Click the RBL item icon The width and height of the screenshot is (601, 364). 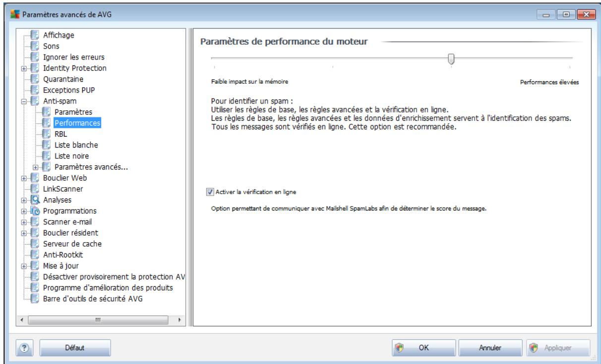(47, 134)
